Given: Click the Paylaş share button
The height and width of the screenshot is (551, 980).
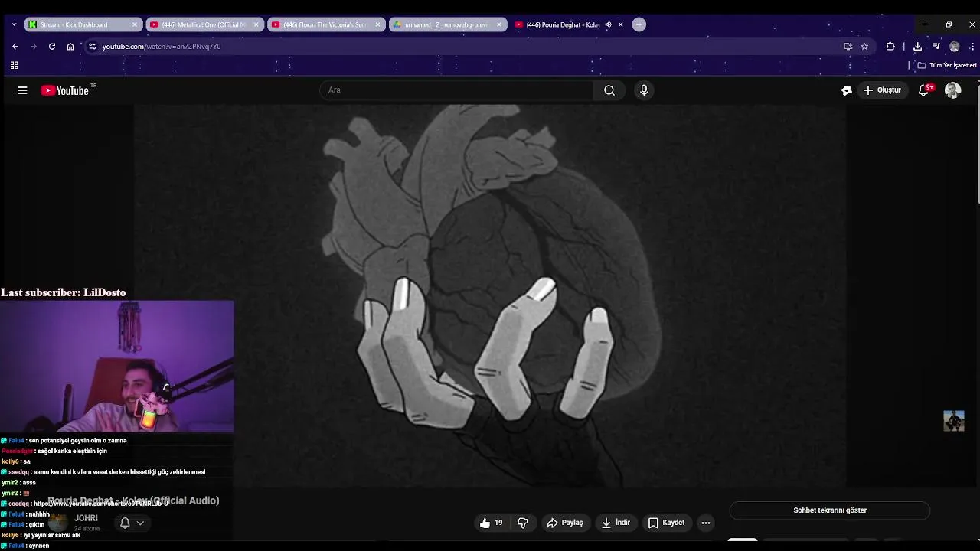Looking at the screenshot, I should click(564, 523).
